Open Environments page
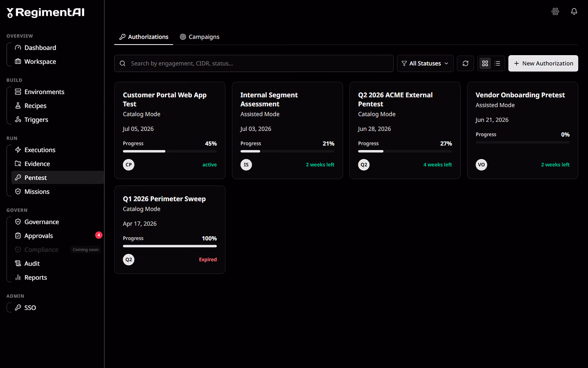 tap(57, 92)
